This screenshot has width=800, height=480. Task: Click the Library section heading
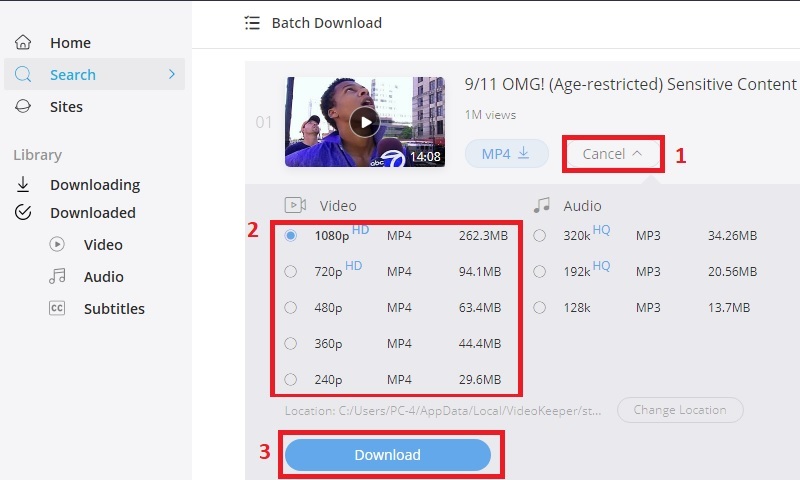coord(38,155)
